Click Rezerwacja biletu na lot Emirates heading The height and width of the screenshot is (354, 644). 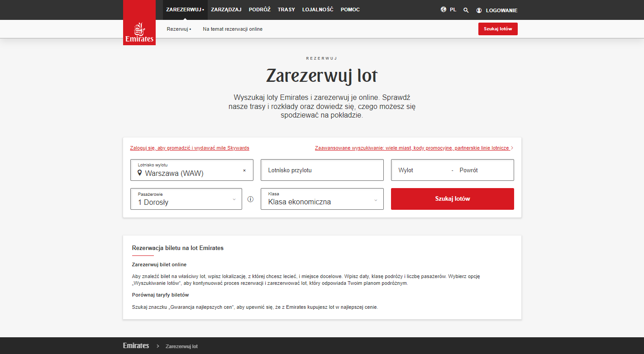click(178, 248)
